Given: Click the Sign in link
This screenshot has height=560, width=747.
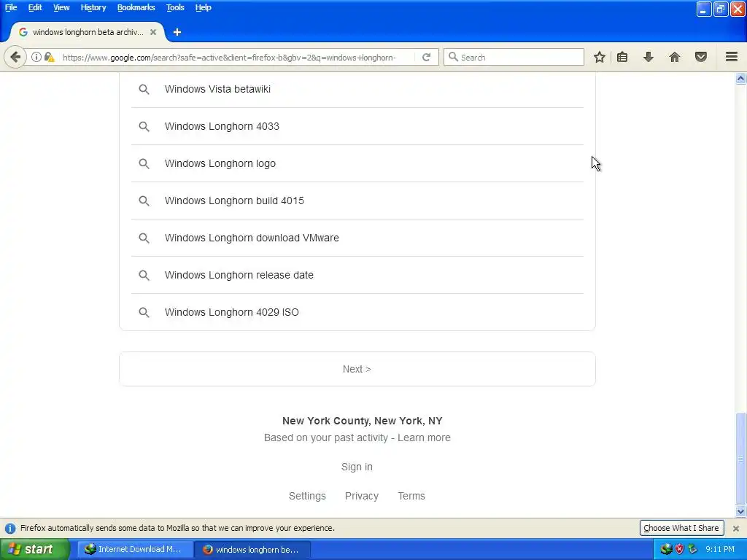Looking at the screenshot, I should [x=357, y=467].
